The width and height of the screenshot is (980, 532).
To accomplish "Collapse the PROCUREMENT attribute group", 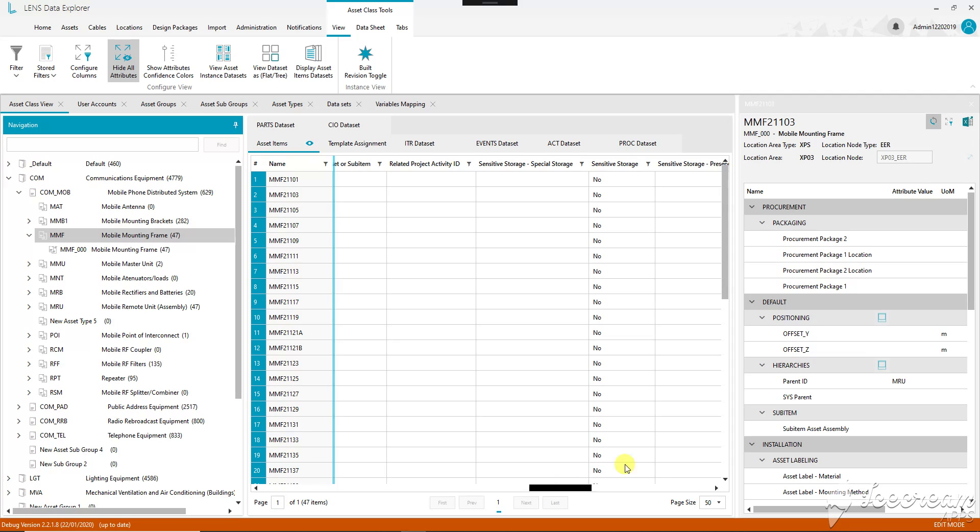I will pyautogui.click(x=752, y=207).
